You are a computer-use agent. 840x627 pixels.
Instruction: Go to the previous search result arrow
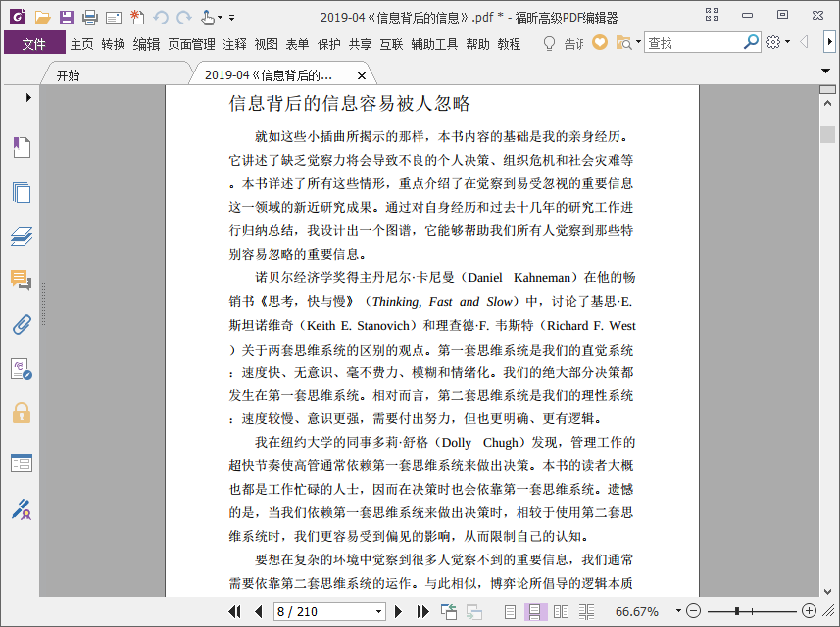pos(804,42)
